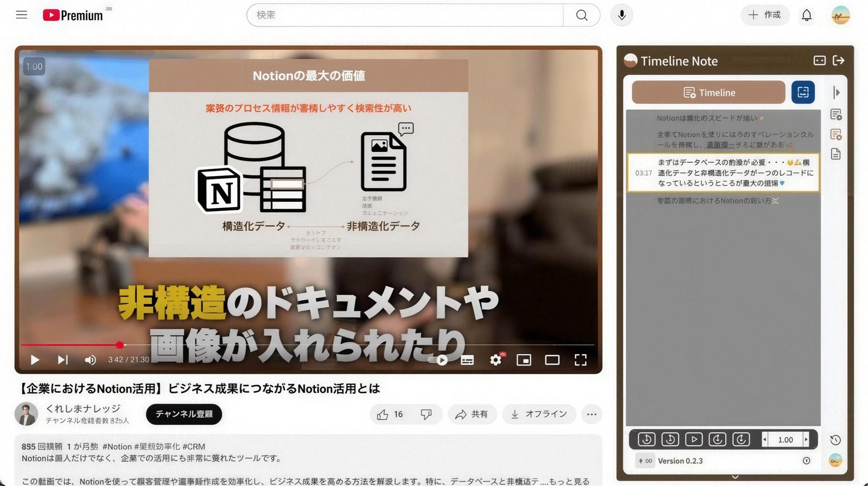
Task: Toggle fullscreen video mode
Action: pyautogui.click(x=580, y=360)
